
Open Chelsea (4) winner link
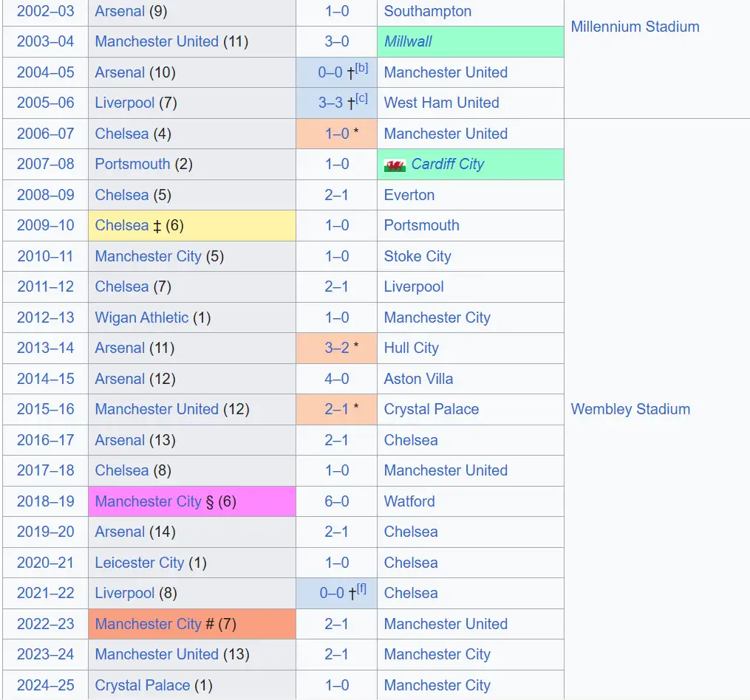(x=121, y=134)
